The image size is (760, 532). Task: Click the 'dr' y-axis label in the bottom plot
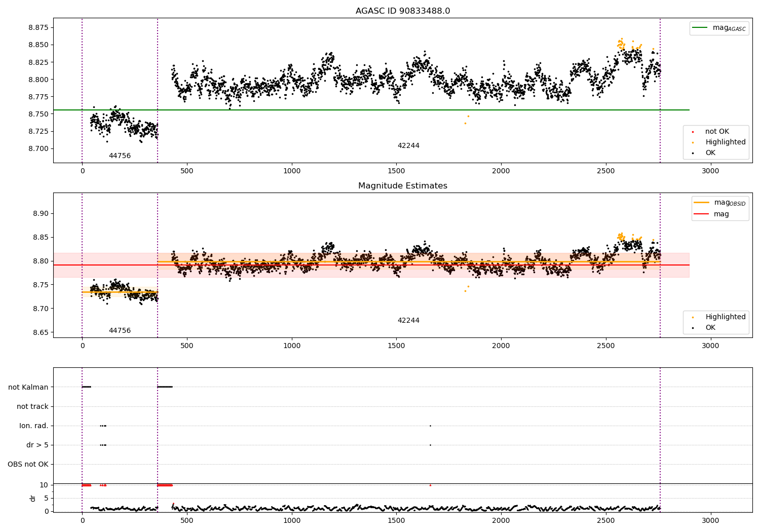pos(33,498)
